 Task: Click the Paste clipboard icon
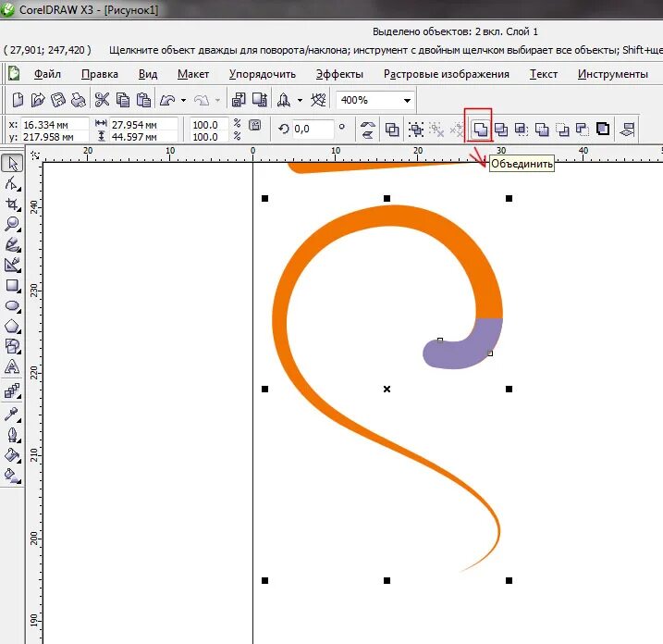(x=143, y=100)
